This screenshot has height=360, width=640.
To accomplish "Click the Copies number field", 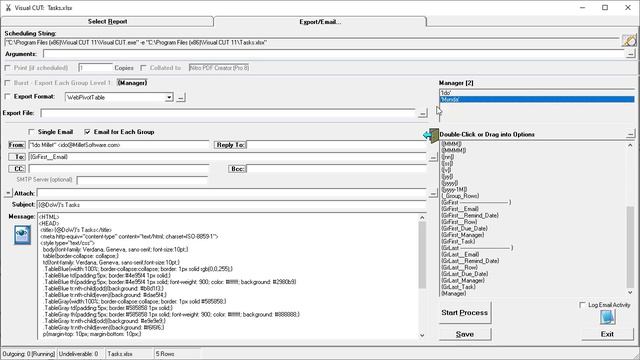I will click(95, 68).
